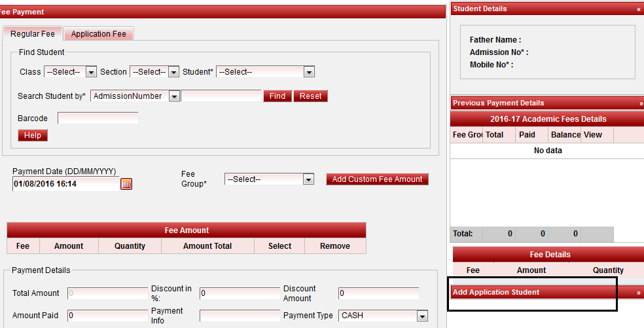This screenshot has height=328, width=644.
Task: Open the Fee Group dropdown
Action: (x=308, y=179)
